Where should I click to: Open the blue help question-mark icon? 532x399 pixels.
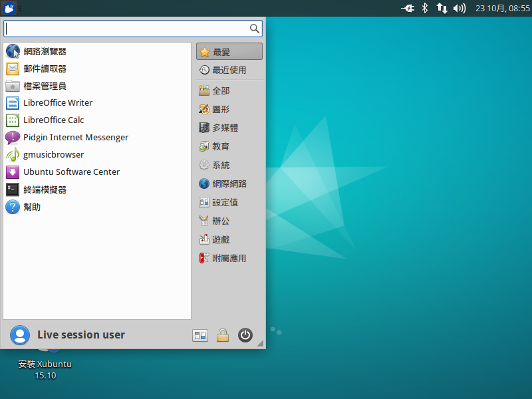pos(13,207)
